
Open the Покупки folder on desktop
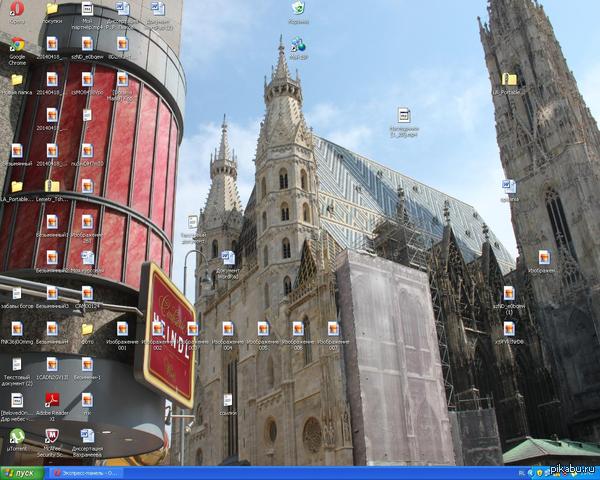52,9
